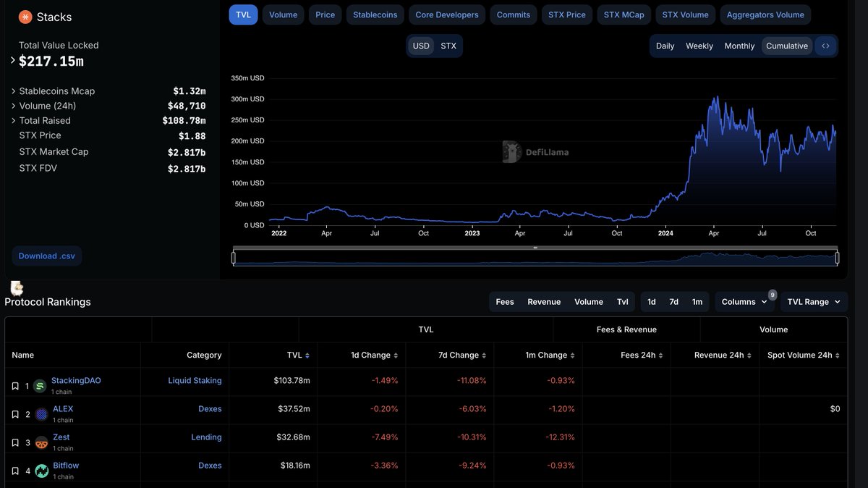This screenshot has height=488, width=868.
Task: Switch chart denomination to STX
Action: click(448, 46)
